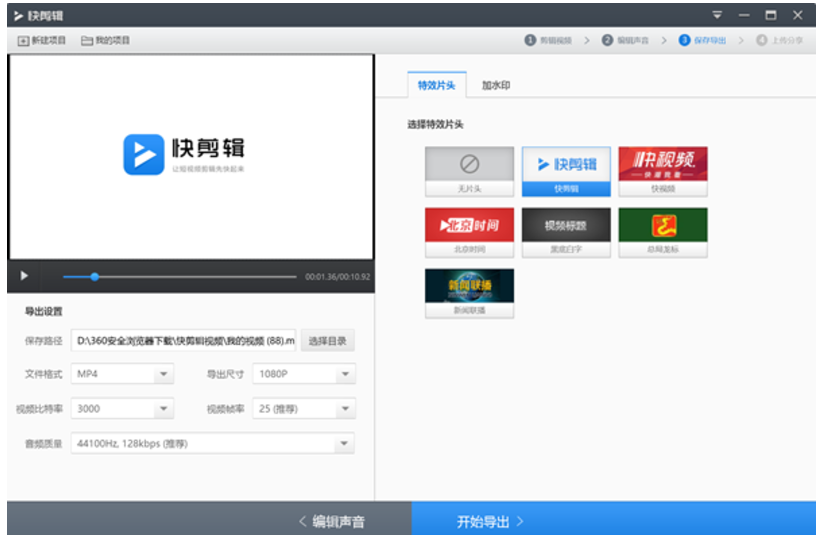Open the 文件格式 MP4 dropdown
The width and height of the screenshot is (817, 535).
click(x=122, y=374)
